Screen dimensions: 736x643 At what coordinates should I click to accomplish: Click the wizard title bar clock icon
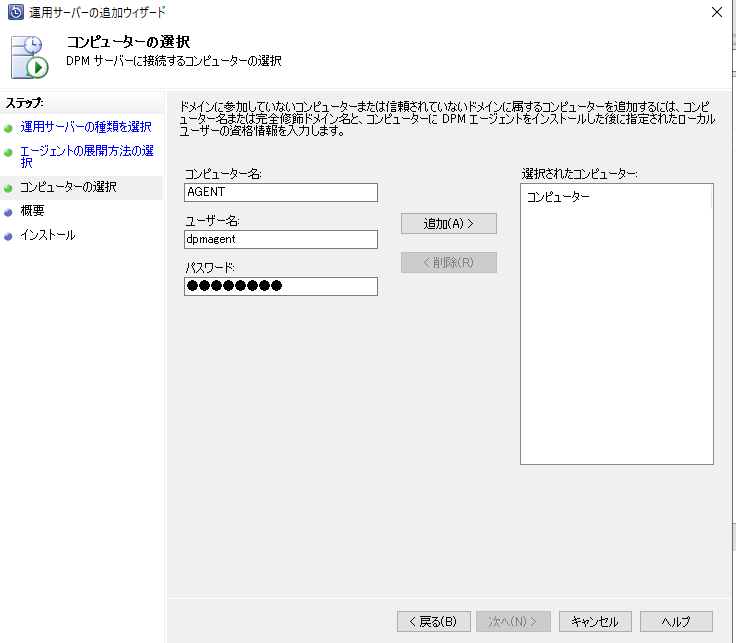tap(15, 12)
